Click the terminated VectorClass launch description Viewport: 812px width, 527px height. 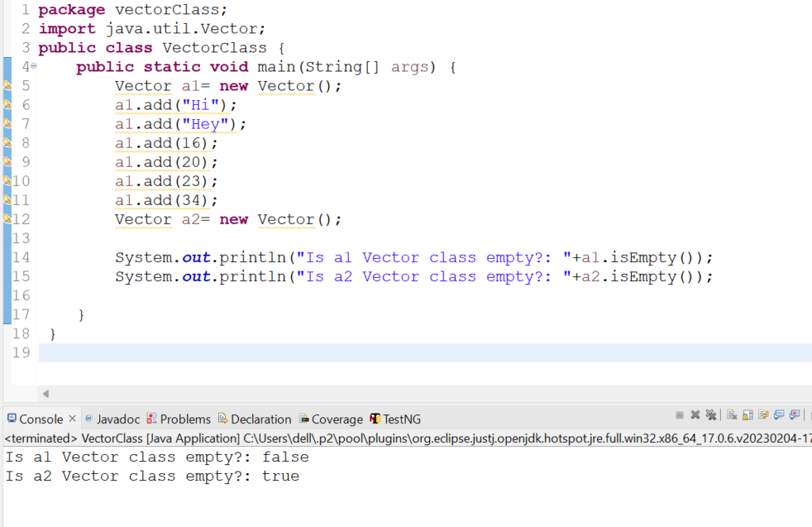click(408, 438)
